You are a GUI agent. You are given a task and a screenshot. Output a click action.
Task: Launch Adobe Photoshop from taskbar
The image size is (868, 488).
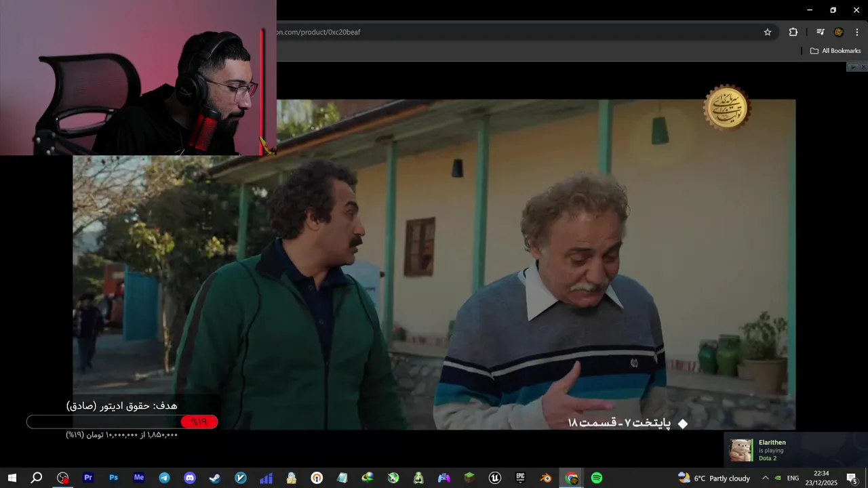(x=113, y=478)
